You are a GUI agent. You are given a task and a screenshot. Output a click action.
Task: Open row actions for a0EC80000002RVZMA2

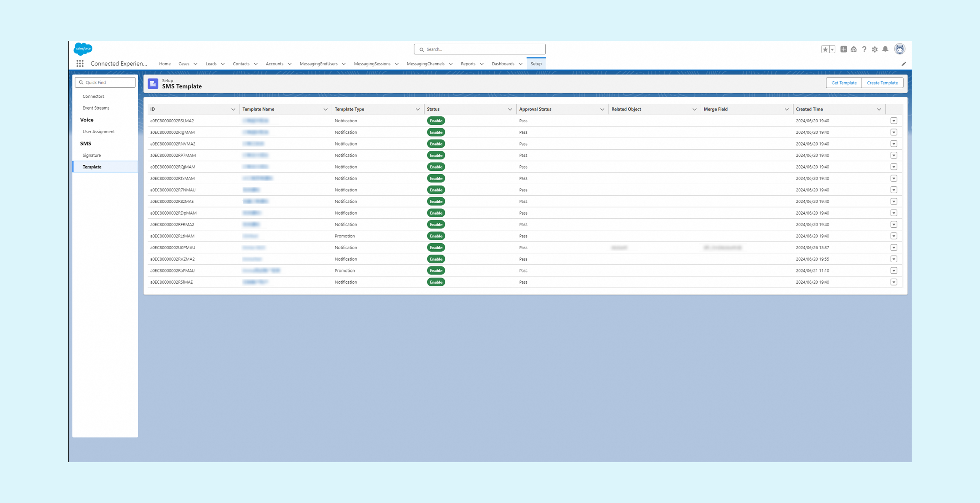pos(894,259)
